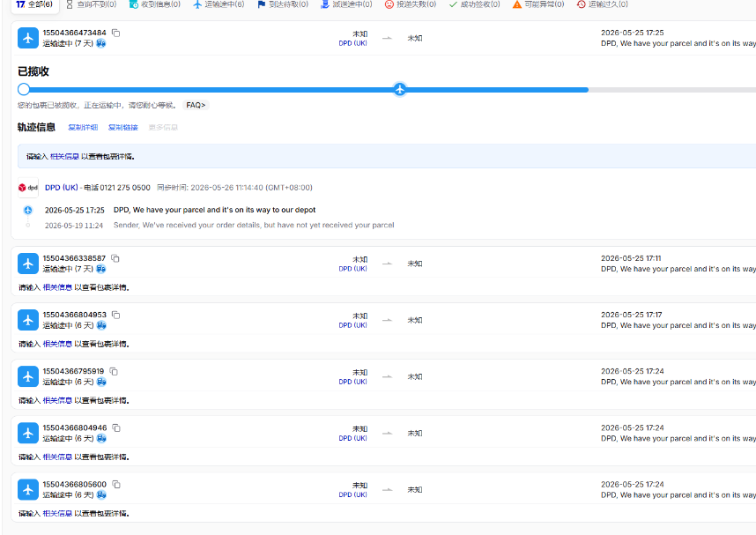This screenshot has height=535, width=756.
Task: Click plane status icon for 15504366338587
Action: coord(28,264)
